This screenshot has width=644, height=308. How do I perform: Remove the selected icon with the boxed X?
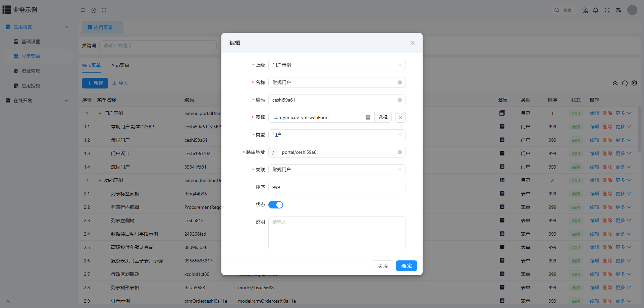point(400,117)
